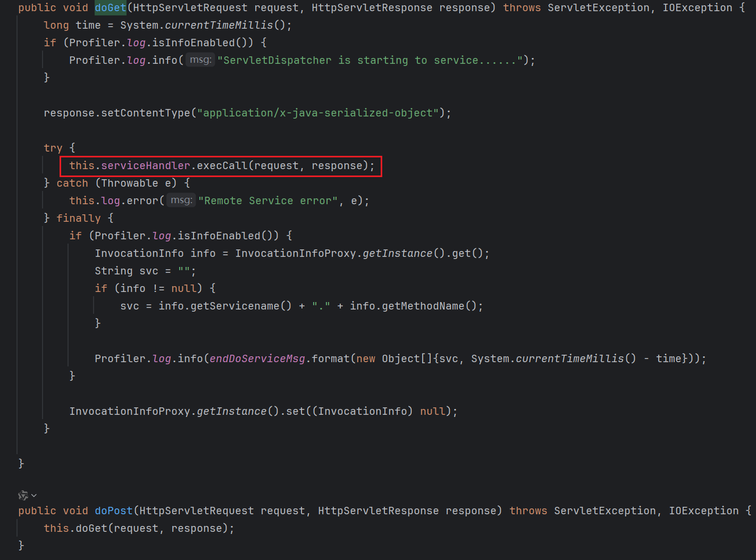Click the msg: hint before "Remote Service error"
Screen dimensions: 756x560
coord(181,200)
